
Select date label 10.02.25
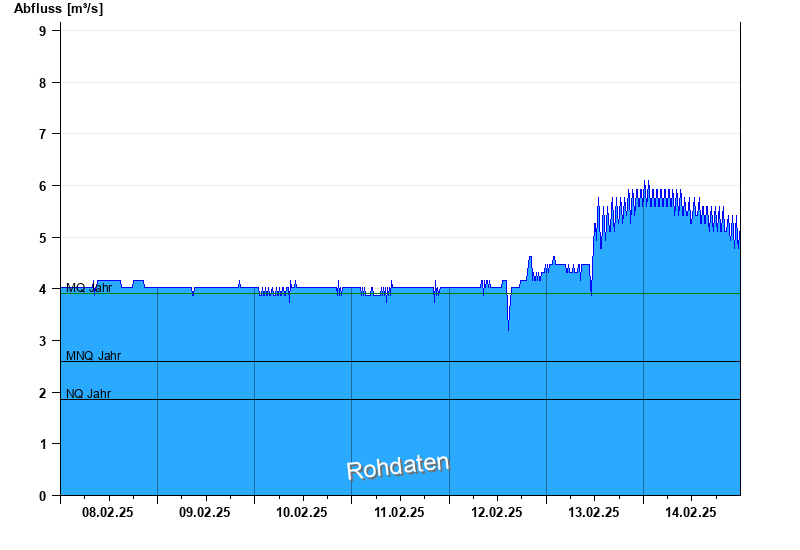click(x=302, y=512)
